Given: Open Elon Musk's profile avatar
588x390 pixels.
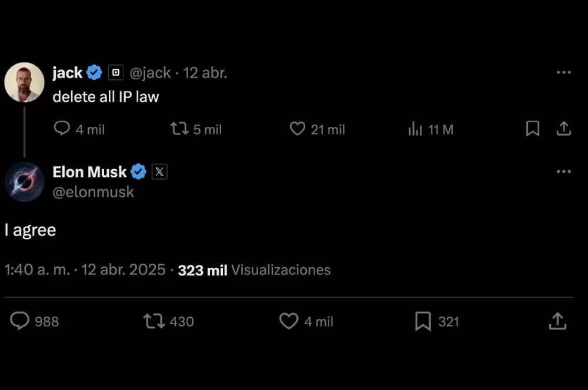Looking at the screenshot, I should (x=24, y=181).
